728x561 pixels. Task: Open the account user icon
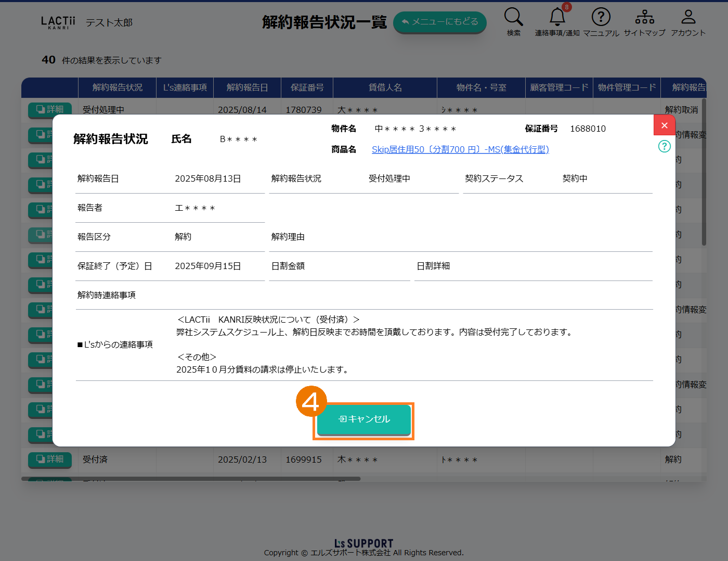point(688,17)
